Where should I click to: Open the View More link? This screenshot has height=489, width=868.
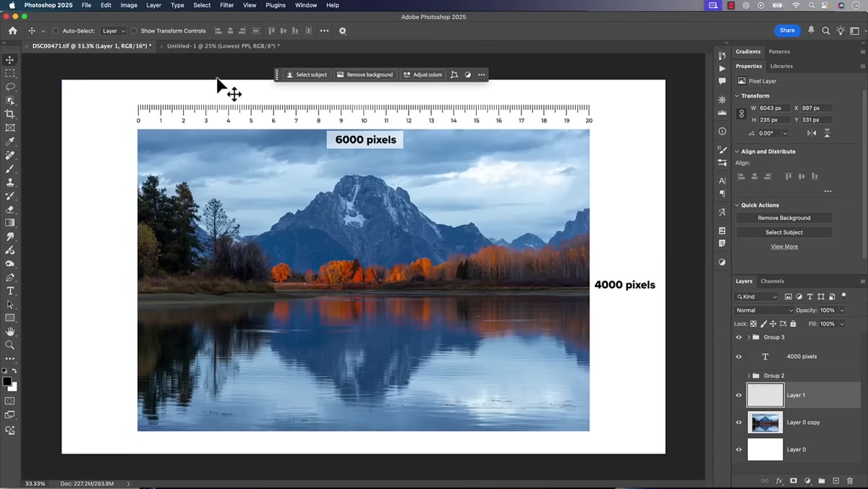click(784, 247)
